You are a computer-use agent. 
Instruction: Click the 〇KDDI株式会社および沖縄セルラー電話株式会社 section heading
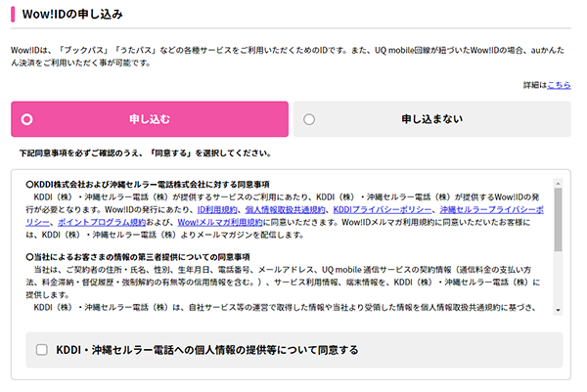(148, 185)
